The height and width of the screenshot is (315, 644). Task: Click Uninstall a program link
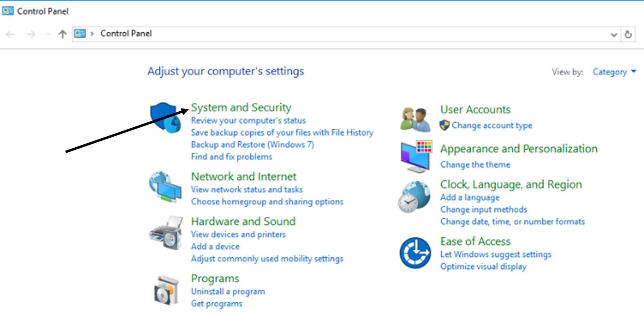228,291
